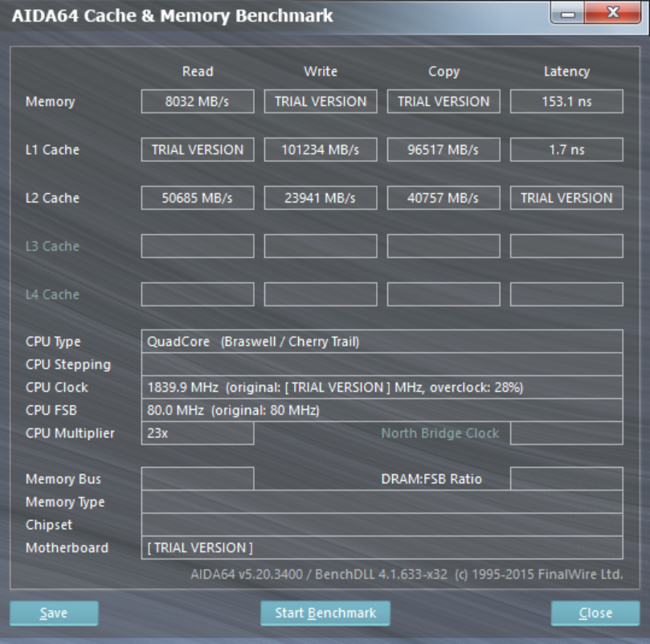Screen dimensions: 650x644
Task: Click the North Bridge Clock field
Action: point(566,433)
